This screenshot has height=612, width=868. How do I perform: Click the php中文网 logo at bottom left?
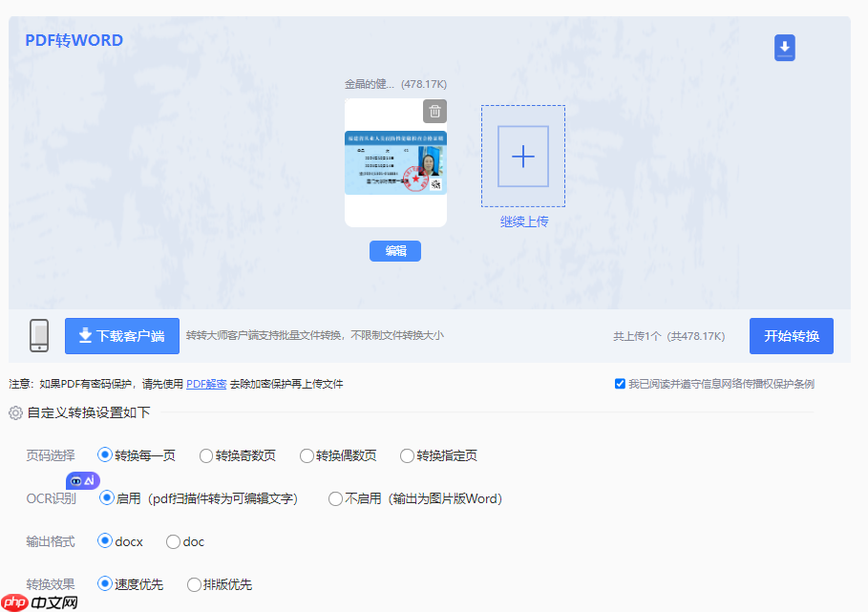point(40,602)
